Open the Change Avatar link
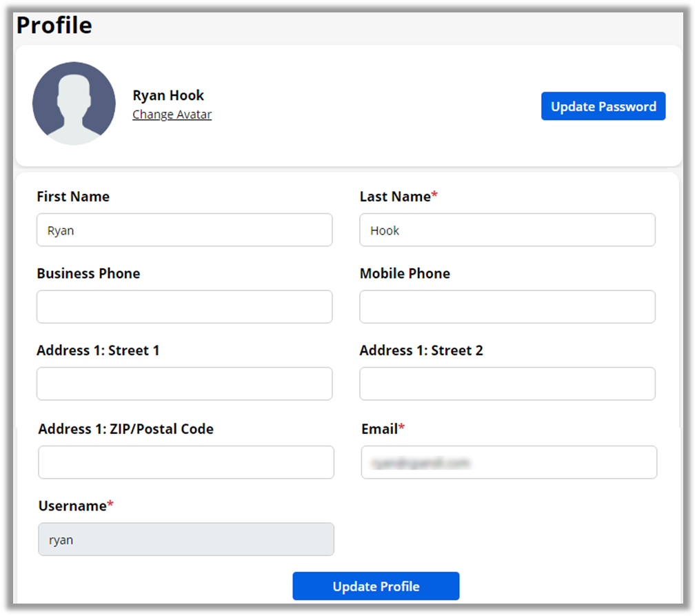Image resolution: width=697 pixels, height=616 pixels. [x=172, y=115]
